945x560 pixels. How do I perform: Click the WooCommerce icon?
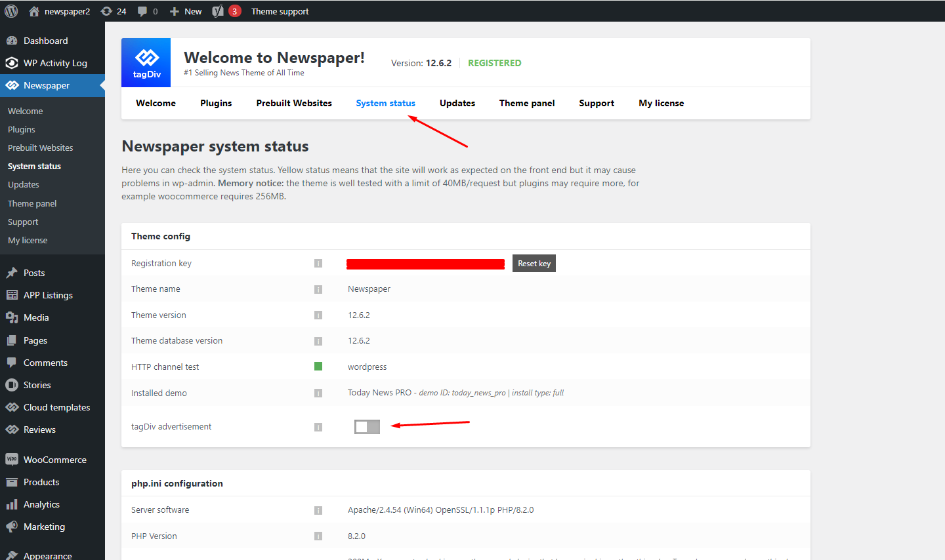coord(12,460)
